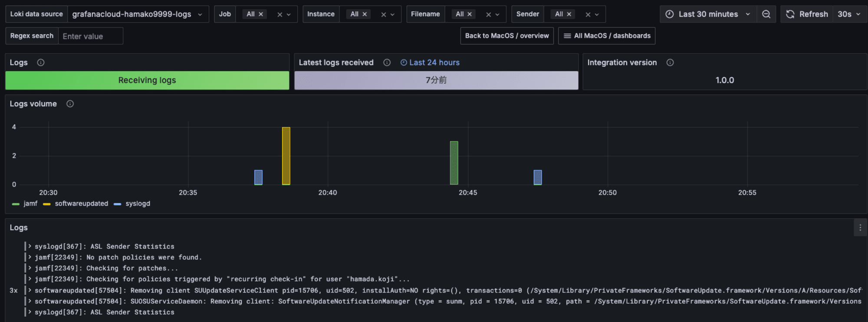Focus the Regex search input field

coord(90,36)
